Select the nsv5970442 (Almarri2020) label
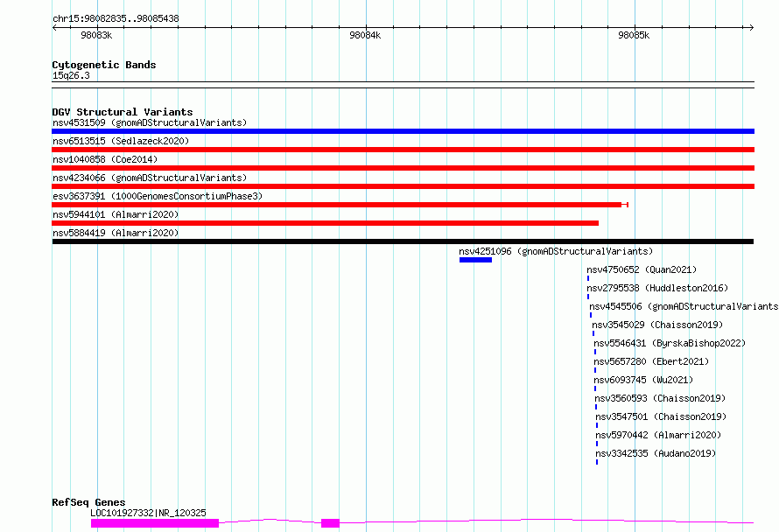Image resolution: width=779 pixels, height=532 pixels. tap(658, 435)
